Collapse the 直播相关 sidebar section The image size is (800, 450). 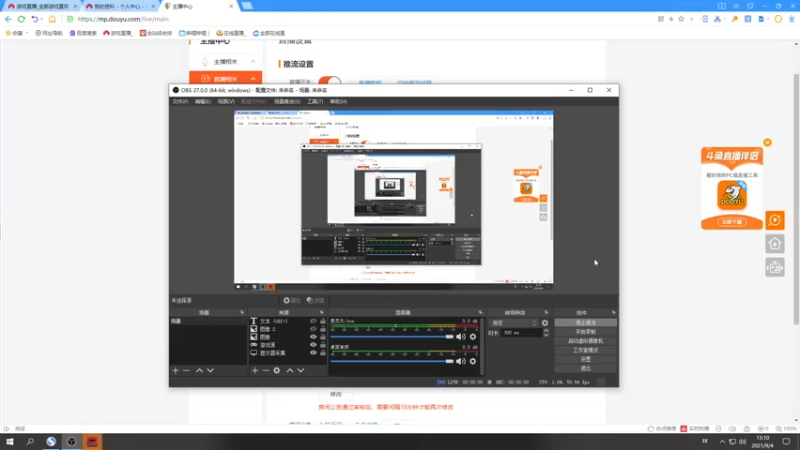[x=253, y=79]
